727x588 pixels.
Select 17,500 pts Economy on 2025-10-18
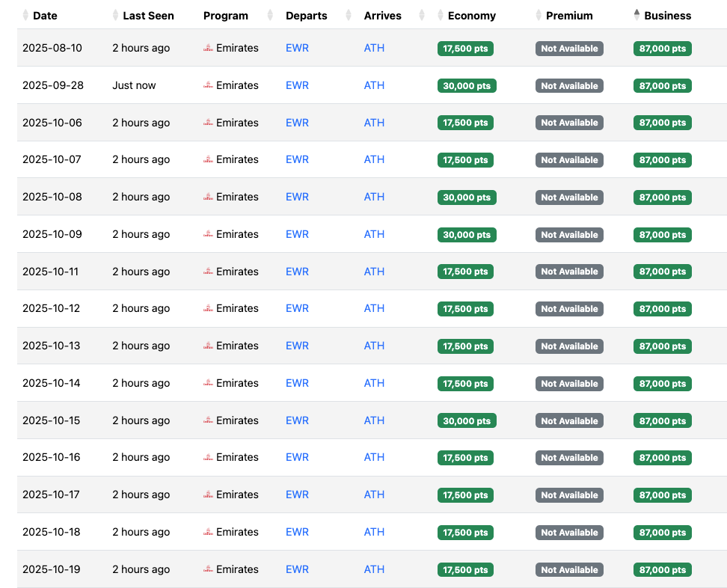(x=465, y=533)
